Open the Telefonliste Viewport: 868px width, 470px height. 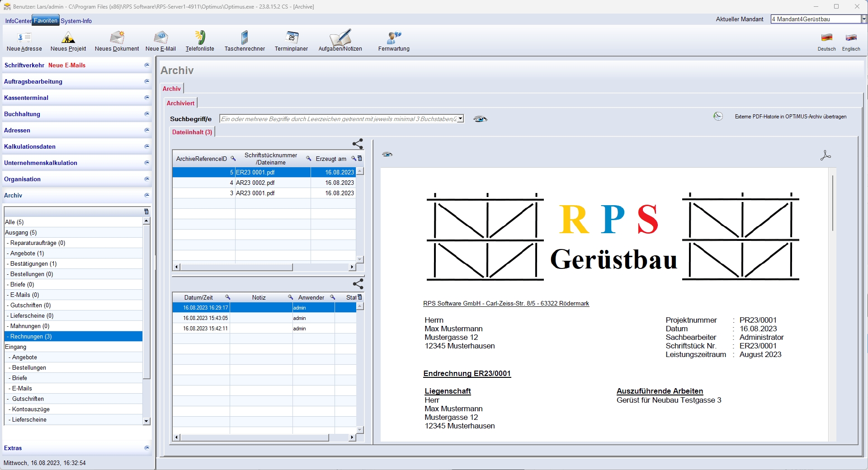point(200,42)
